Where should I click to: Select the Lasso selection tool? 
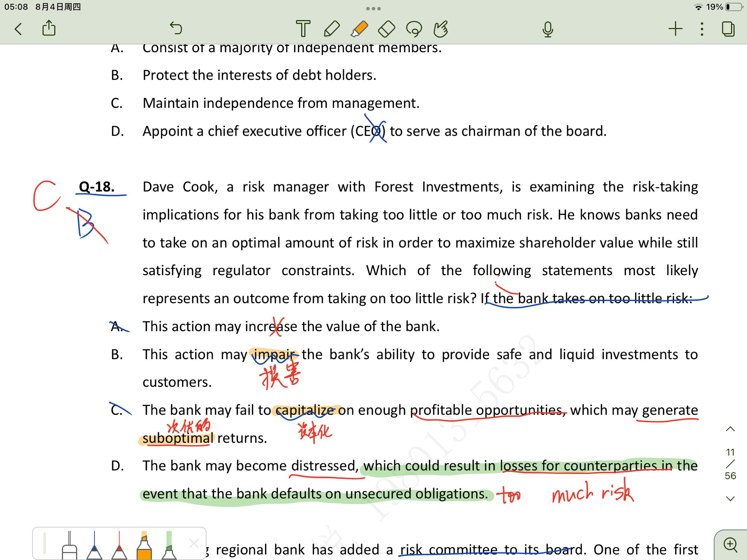coord(414,29)
